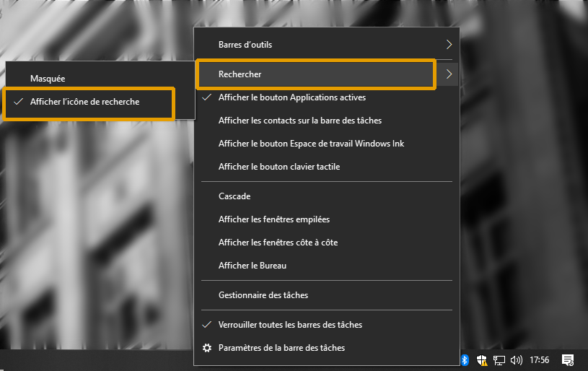Image resolution: width=588 pixels, height=371 pixels.
Task: Select Afficher l'icône de recherche option
Action: point(84,102)
